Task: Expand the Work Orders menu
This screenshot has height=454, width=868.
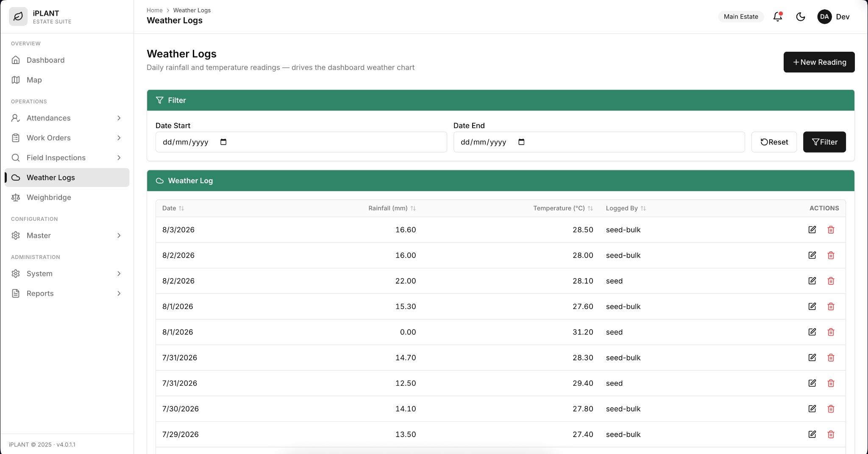Action: [67, 138]
